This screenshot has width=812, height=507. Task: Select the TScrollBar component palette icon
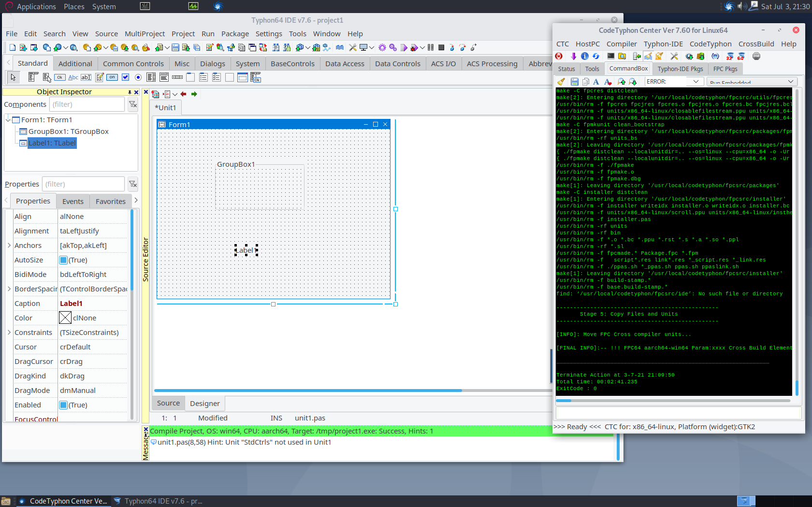click(x=177, y=77)
